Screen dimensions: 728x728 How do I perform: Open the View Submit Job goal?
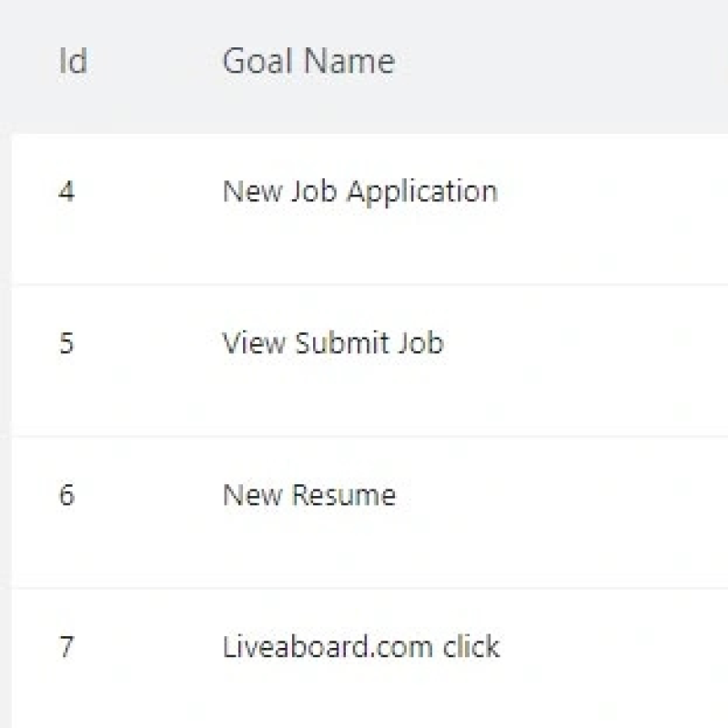(333, 343)
